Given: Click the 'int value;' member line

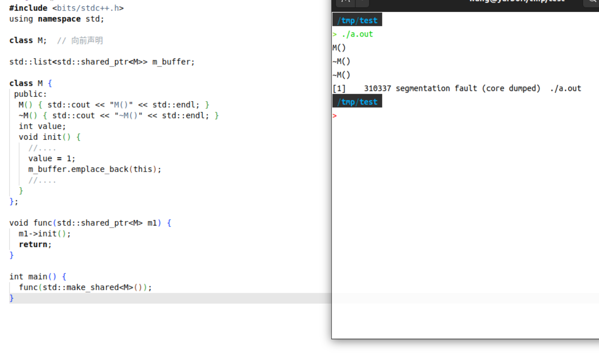Looking at the screenshot, I should [x=42, y=126].
